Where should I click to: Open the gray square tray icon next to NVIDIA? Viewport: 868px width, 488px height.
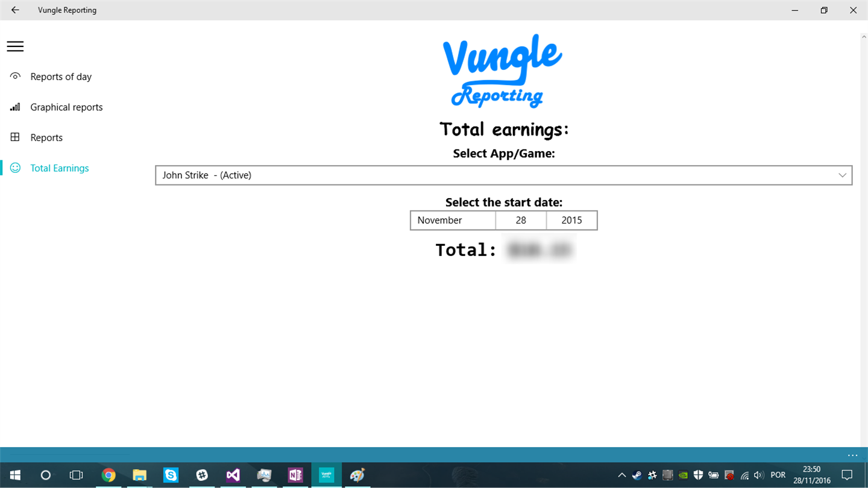[x=667, y=475]
